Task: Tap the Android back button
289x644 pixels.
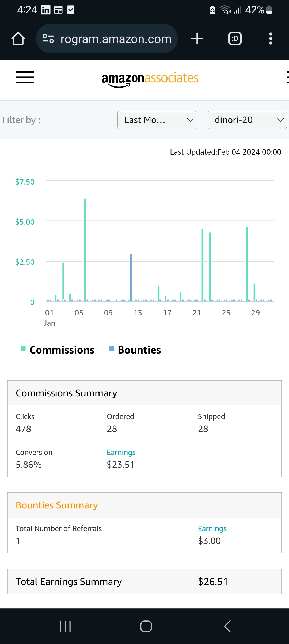Action: tap(227, 626)
